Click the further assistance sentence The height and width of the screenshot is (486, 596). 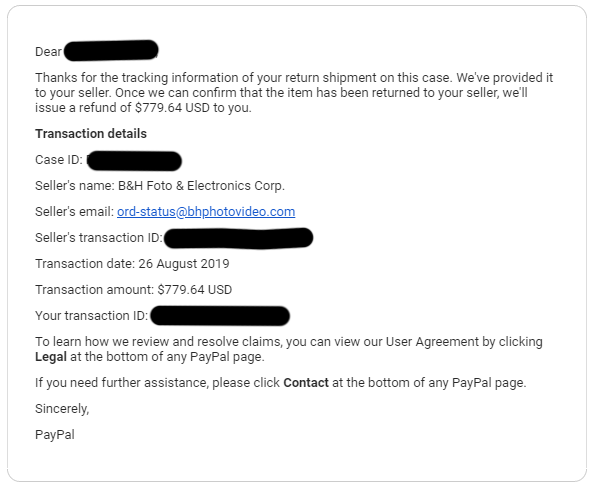point(281,383)
